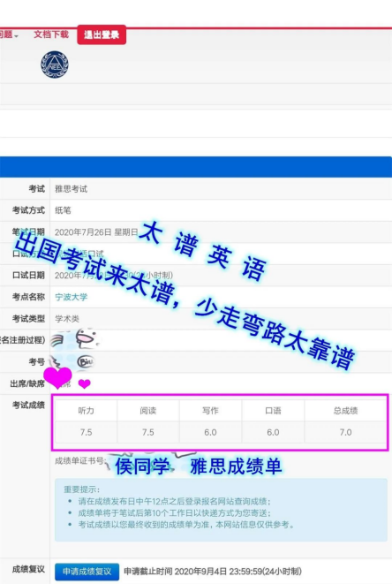Click the red 退出登录 button
392x584 pixels.
coord(102,34)
